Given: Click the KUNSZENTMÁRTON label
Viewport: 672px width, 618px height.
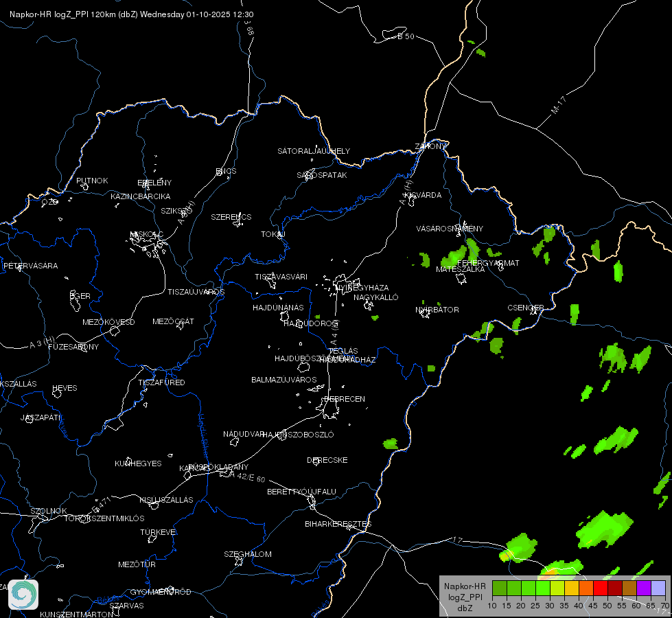Looking at the screenshot, I should pyautogui.click(x=76, y=614).
